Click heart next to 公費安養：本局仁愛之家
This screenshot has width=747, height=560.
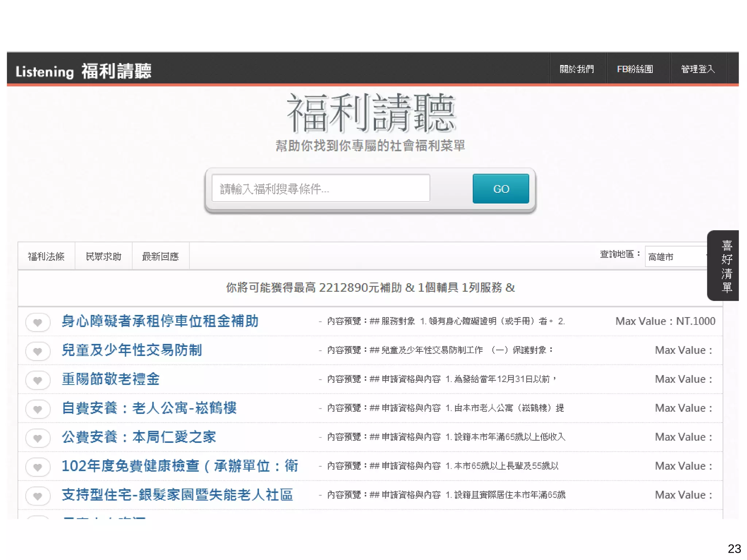click(x=38, y=438)
